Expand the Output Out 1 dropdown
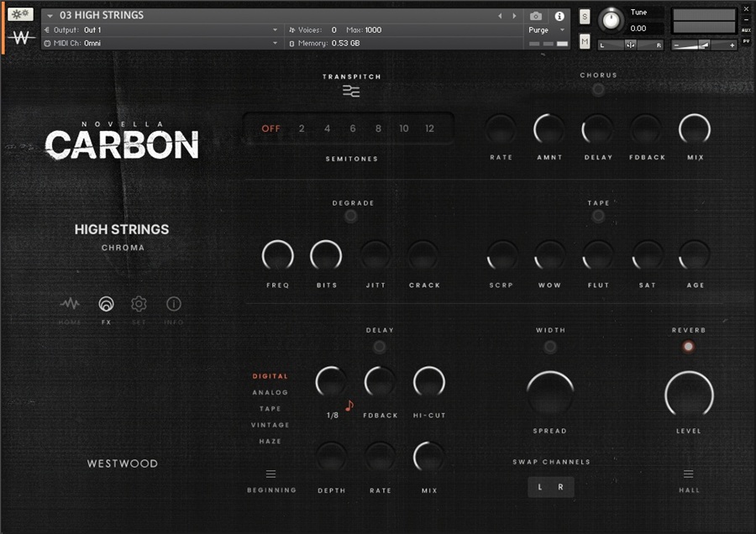 tap(274, 30)
